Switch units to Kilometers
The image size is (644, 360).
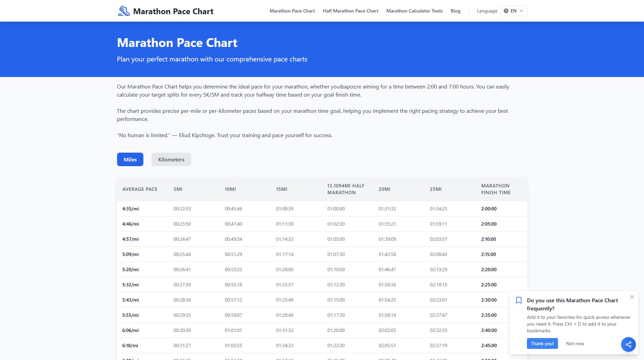[x=171, y=159]
